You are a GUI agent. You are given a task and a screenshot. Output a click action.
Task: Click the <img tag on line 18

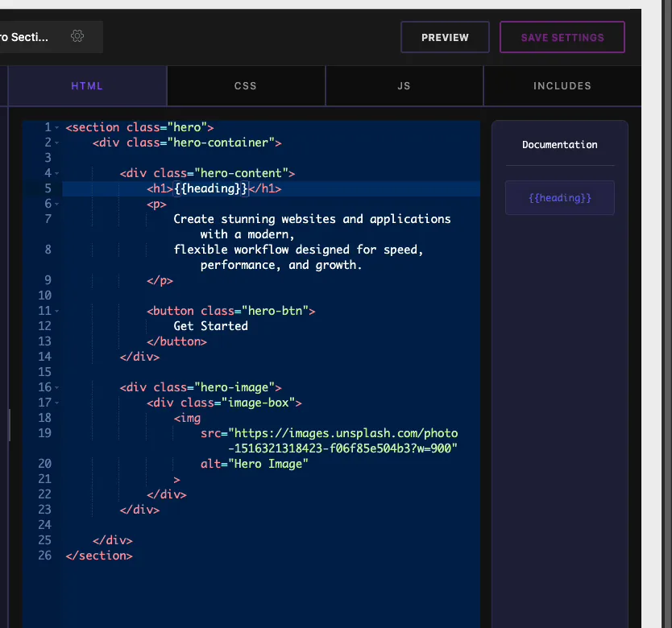pos(187,418)
